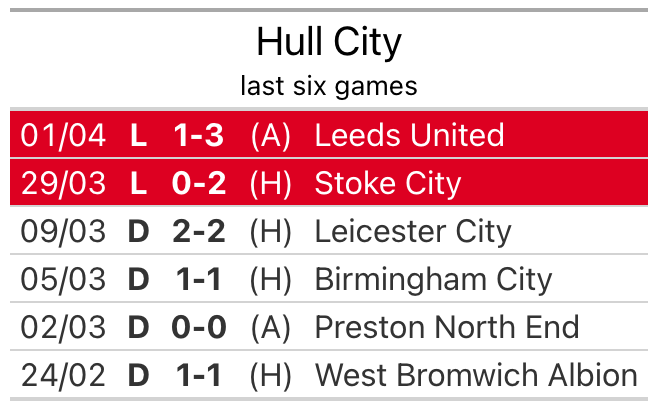
Task: Open the Birmingham City match
Action: coord(329,279)
